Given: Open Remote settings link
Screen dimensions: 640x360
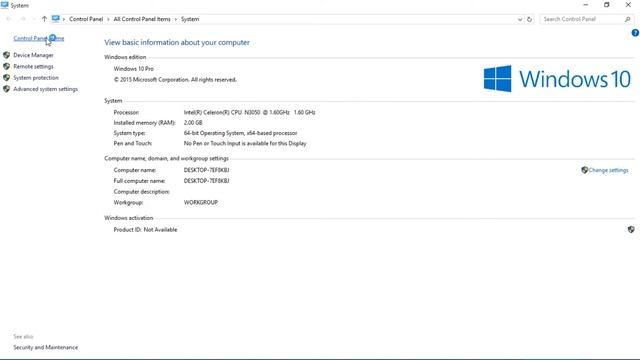Looking at the screenshot, I should coord(33,67).
